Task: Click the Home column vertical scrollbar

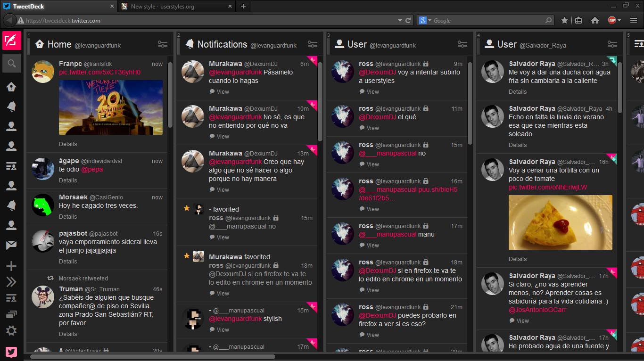Action: point(170,94)
